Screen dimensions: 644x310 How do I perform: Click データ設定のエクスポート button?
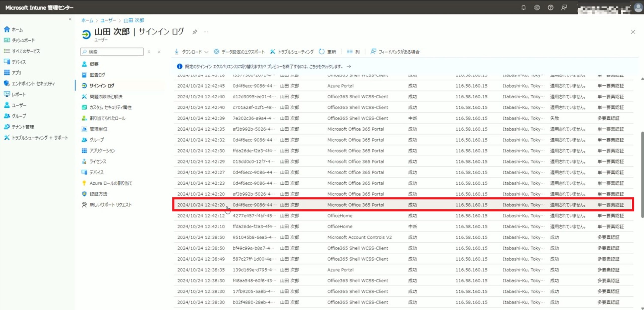point(239,52)
